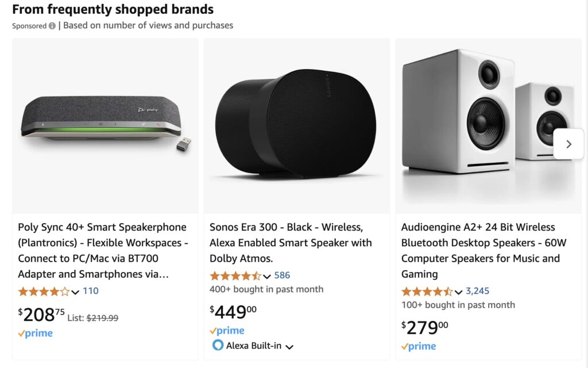588x368 pixels.
Task: Click the carousel next arrow button
Action: [x=568, y=144]
